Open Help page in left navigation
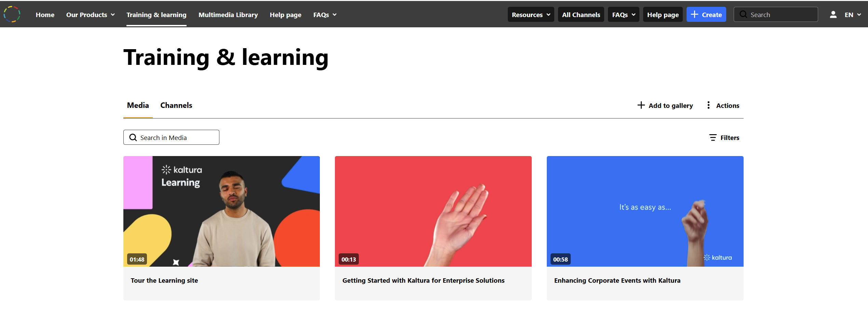The image size is (868, 309). point(286,15)
